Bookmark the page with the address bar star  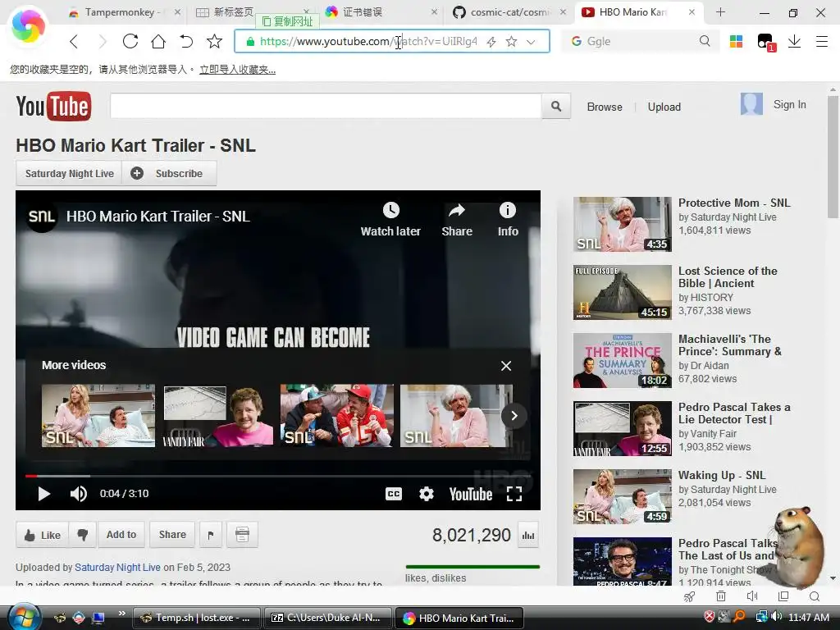(512, 41)
